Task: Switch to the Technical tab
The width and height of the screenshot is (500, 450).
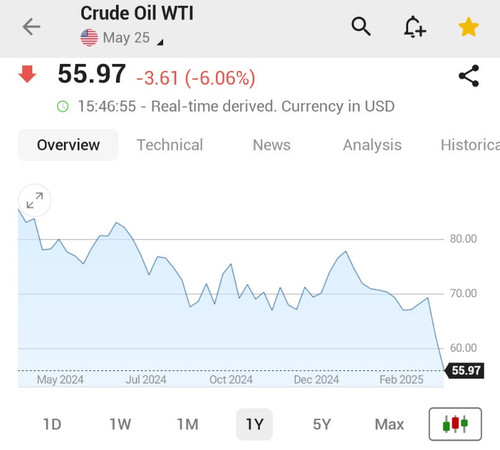Action: [170, 145]
